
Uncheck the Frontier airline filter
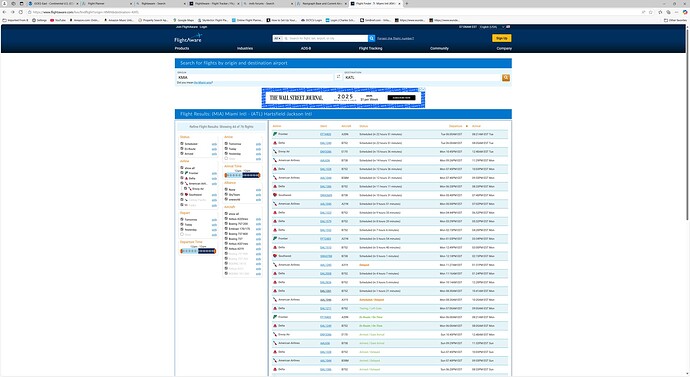tap(182, 173)
